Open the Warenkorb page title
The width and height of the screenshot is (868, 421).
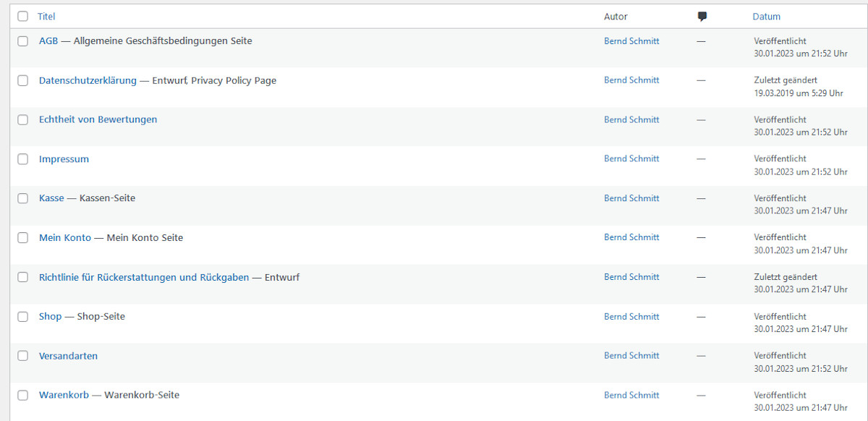[x=64, y=395]
